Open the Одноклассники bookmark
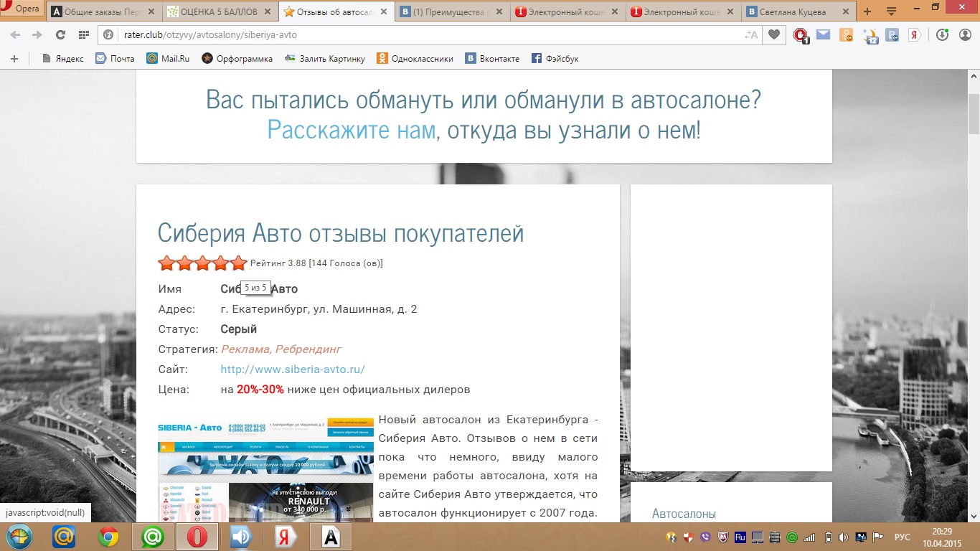Image resolution: width=980 pixels, height=551 pixels. click(x=415, y=58)
